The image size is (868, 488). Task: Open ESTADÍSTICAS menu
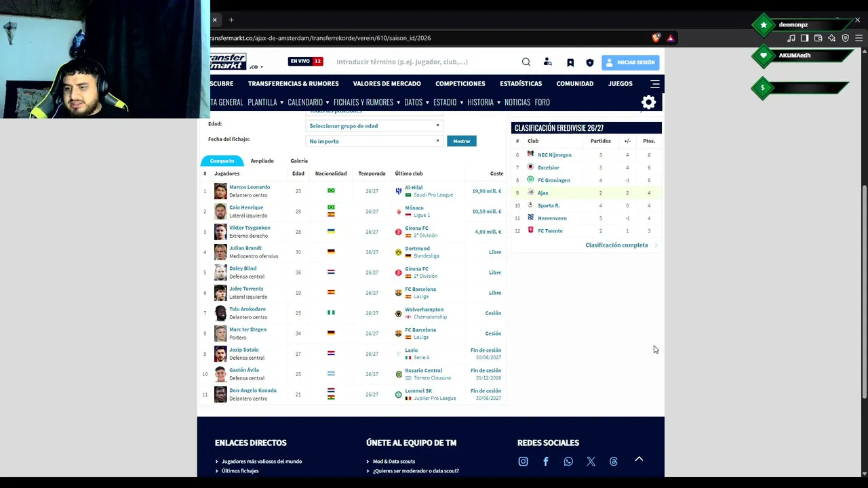[x=521, y=84]
